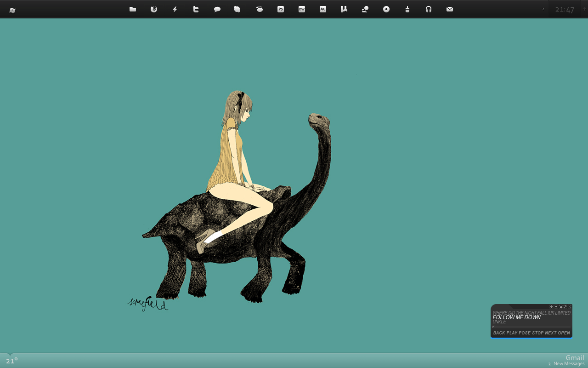
Task: Launch Audition via the AU icon
Action: 323,9
